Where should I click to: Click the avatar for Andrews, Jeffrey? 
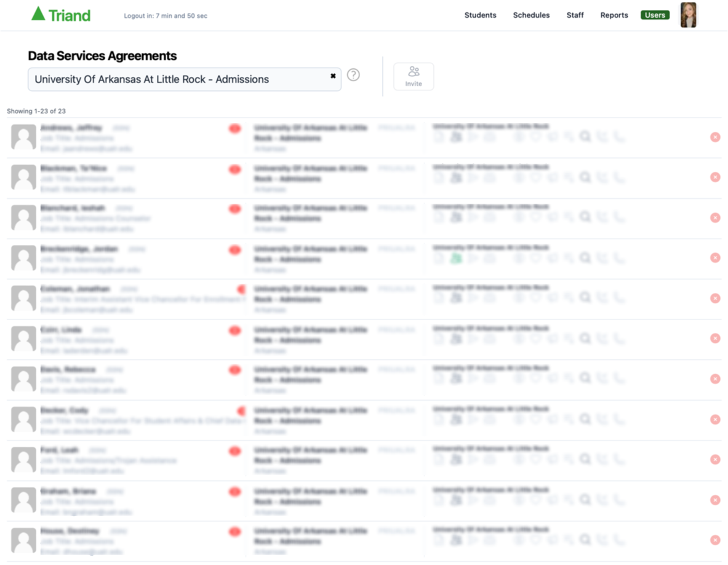click(23, 137)
